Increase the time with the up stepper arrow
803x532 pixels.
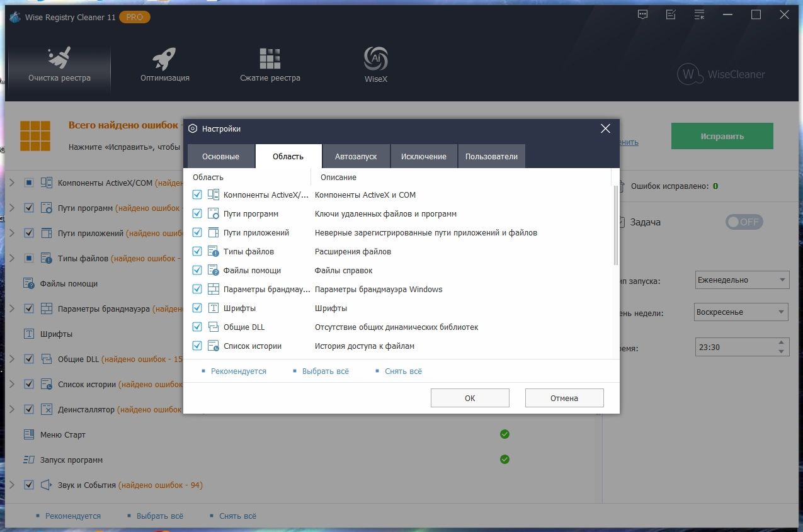pyautogui.click(x=782, y=342)
